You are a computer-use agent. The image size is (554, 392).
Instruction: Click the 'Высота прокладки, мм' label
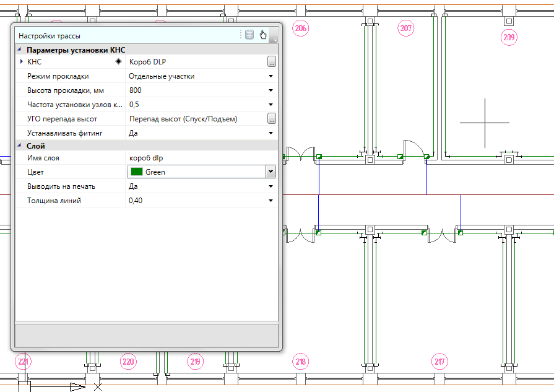click(x=66, y=90)
